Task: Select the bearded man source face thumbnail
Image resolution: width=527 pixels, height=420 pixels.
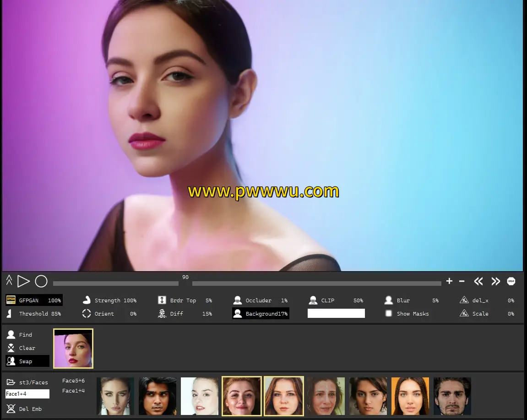Action: pyautogui.click(x=452, y=396)
